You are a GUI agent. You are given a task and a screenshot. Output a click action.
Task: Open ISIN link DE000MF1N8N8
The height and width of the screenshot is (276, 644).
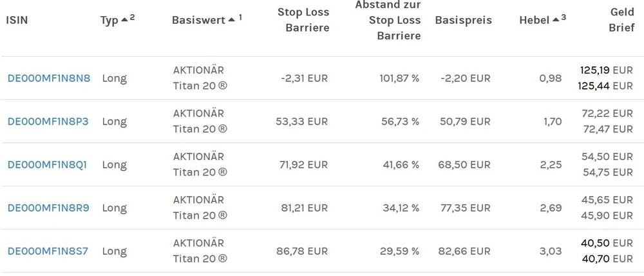[49, 78]
